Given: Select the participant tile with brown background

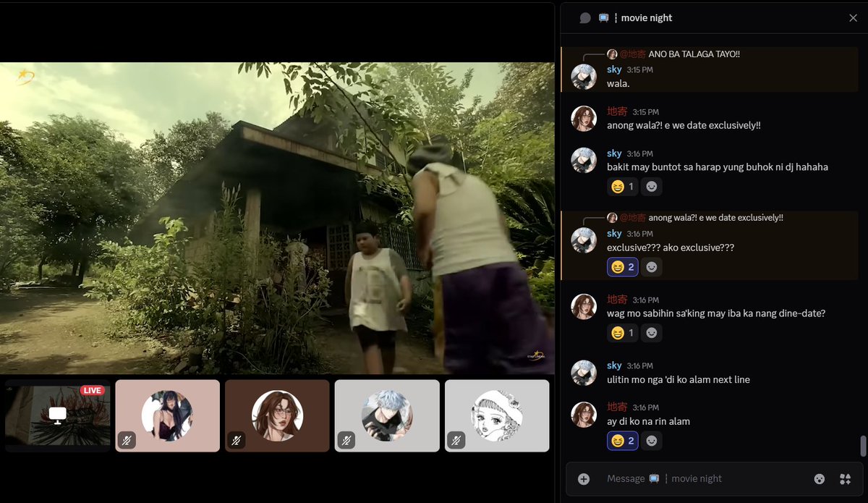Looking at the screenshot, I should [x=277, y=415].
